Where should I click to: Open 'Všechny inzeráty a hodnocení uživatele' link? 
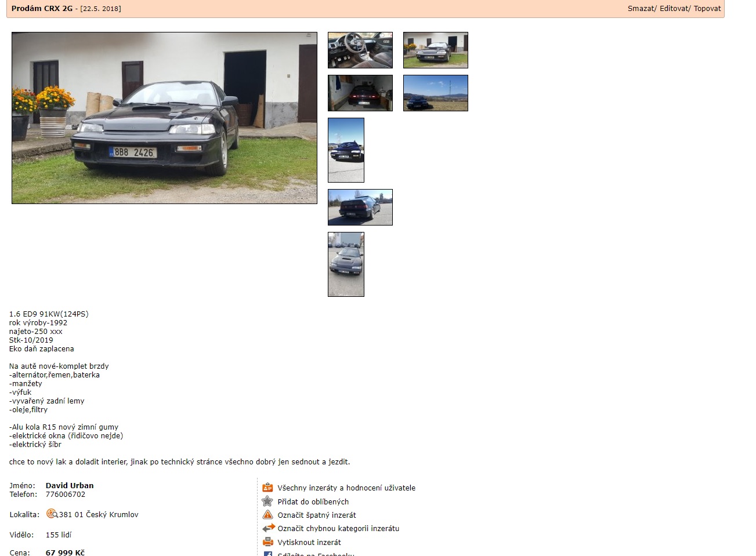click(346, 488)
